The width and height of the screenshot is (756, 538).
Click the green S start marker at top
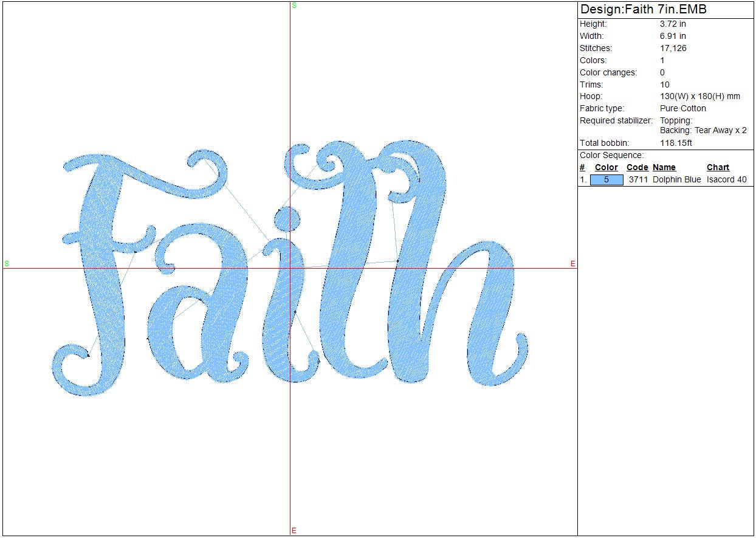[x=294, y=5]
